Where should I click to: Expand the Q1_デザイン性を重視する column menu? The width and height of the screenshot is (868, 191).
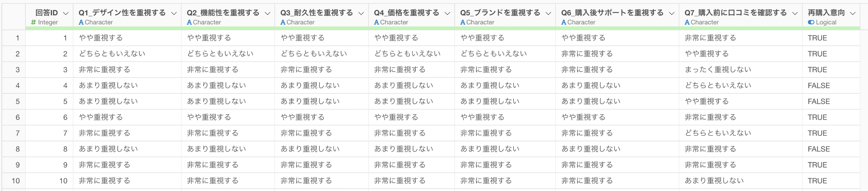[x=174, y=13]
